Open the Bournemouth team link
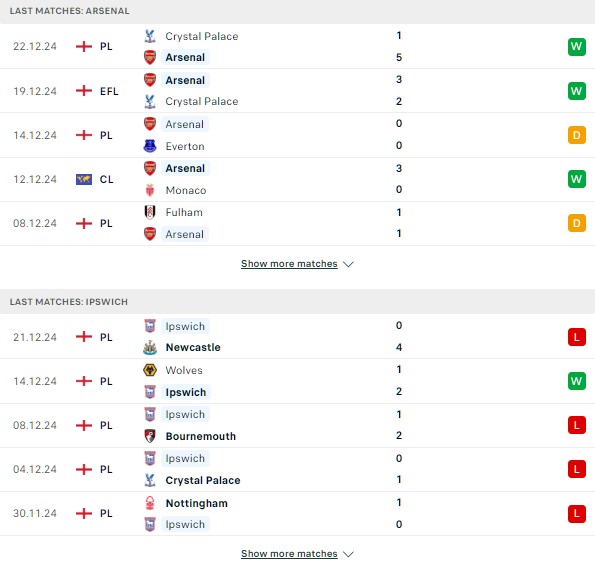This screenshot has width=595, height=570. (x=201, y=436)
